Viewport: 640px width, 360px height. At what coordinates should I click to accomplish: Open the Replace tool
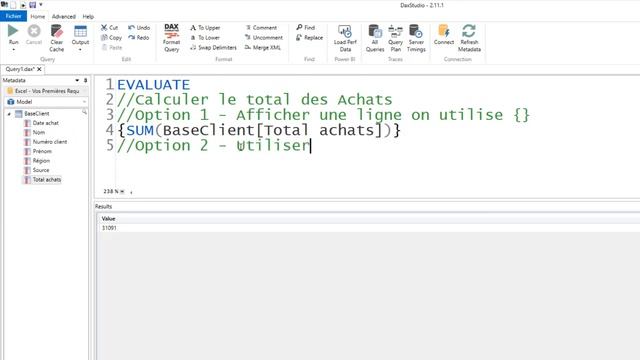(x=309, y=38)
